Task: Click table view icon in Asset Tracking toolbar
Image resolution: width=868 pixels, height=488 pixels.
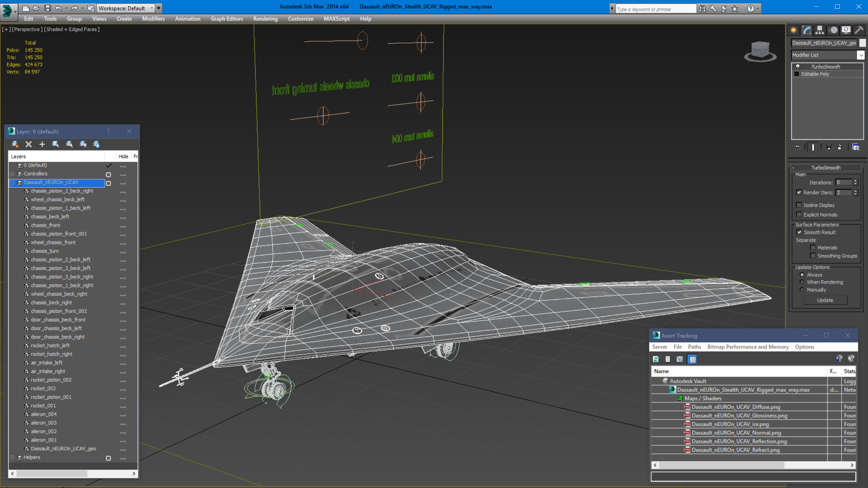Action: pos(693,359)
